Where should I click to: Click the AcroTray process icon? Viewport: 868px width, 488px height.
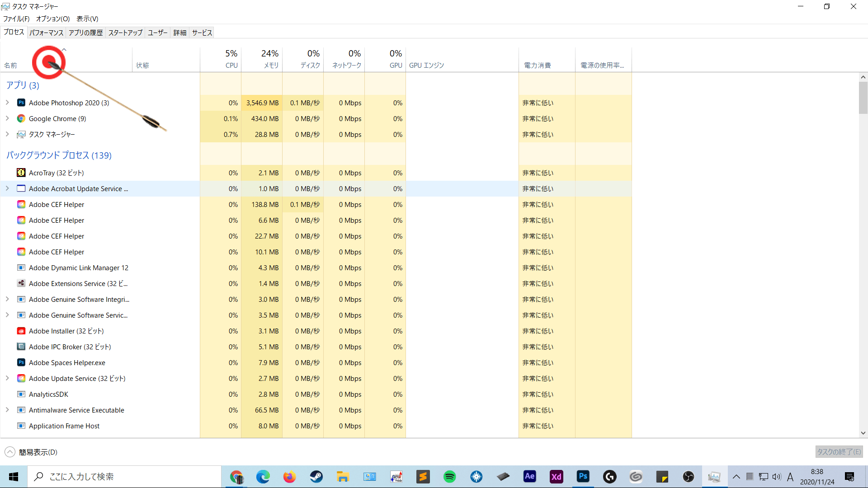click(21, 173)
